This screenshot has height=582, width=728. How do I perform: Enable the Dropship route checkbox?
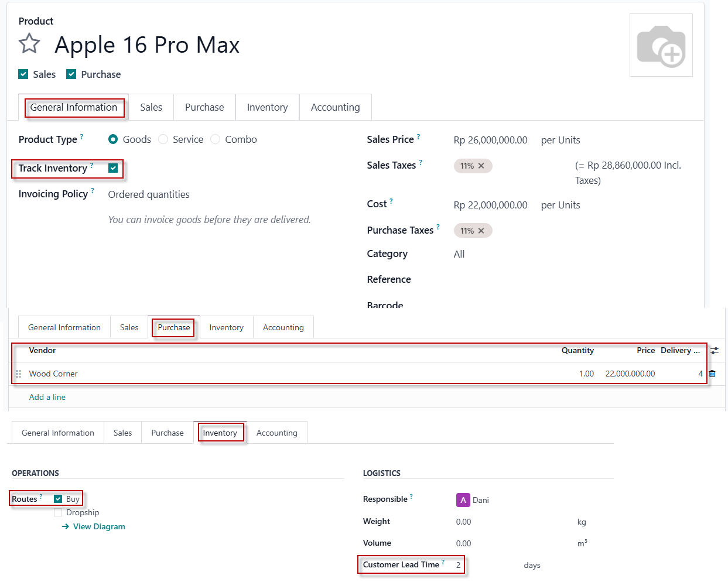pyautogui.click(x=58, y=512)
